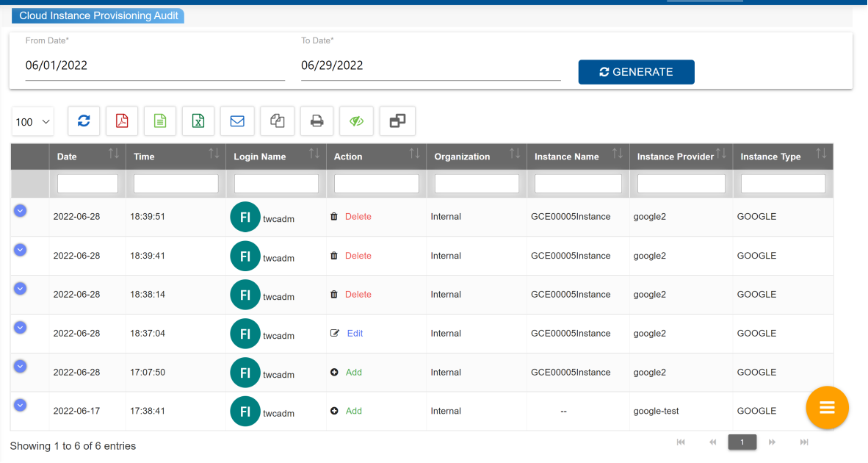Open the 100 entries page-size dropdown

(x=33, y=122)
